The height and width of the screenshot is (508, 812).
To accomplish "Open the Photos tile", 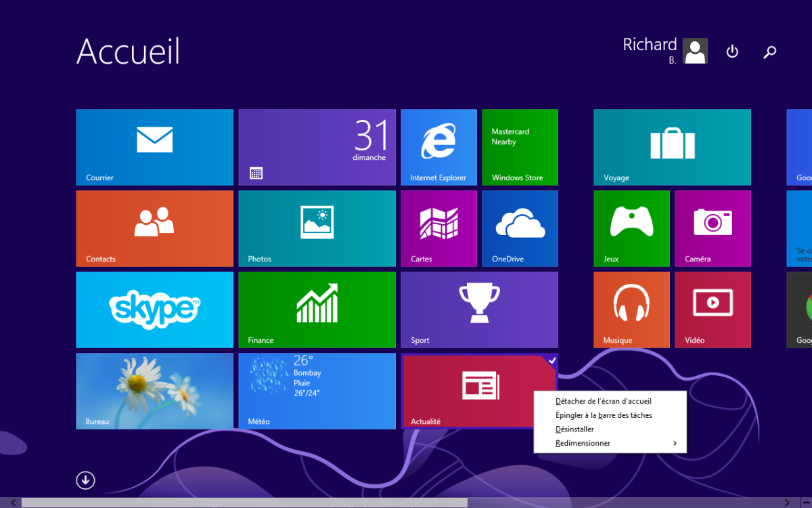I will click(317, 228).
